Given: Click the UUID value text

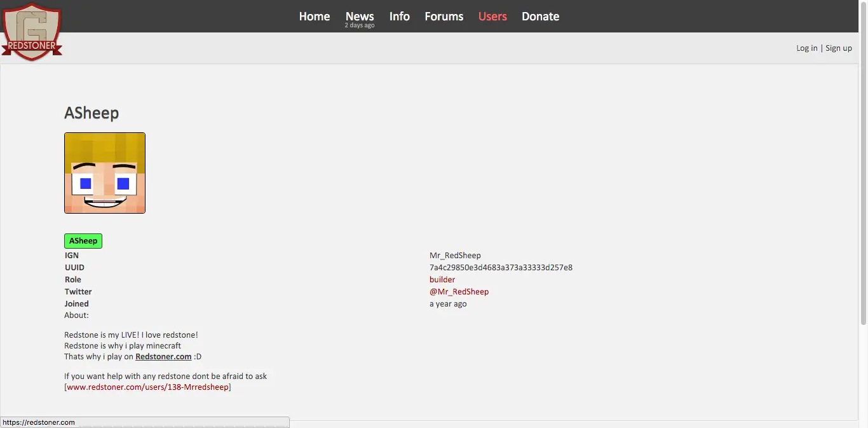Looking at the screenshot, I should 501,268.
